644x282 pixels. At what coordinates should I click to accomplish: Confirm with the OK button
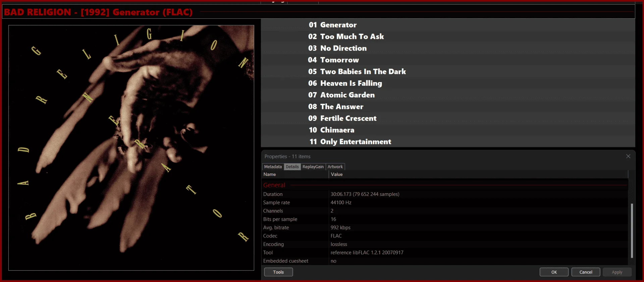tap(554, 272)
